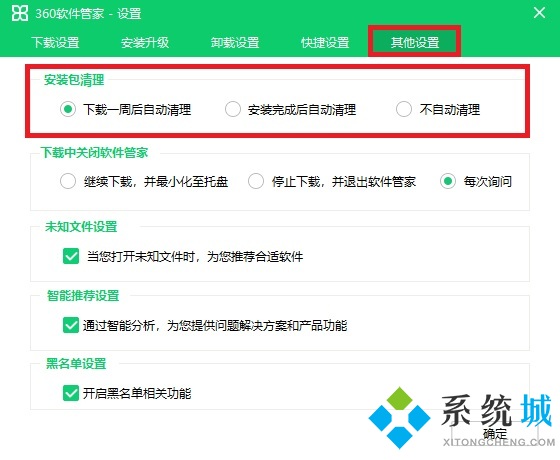
Task: Click the 确定 button
Action: (x=495, y=434)
